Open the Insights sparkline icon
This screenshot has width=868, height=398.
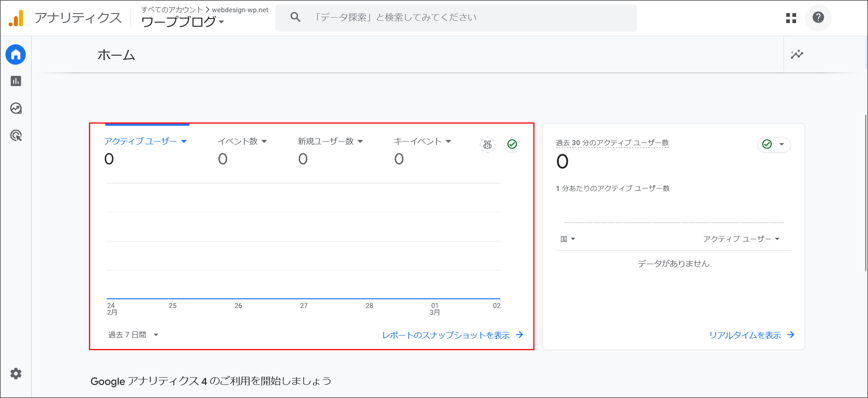[x=797, y=54]
